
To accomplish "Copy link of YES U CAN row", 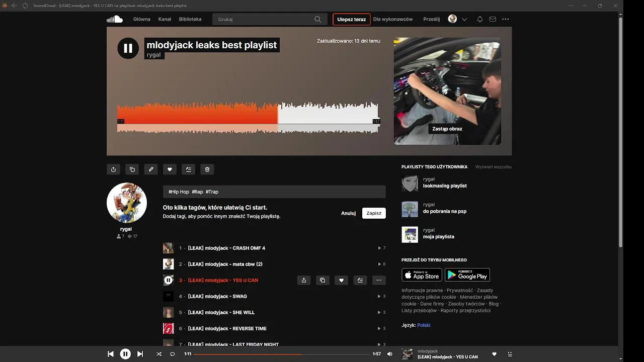I will tap(323, 280).
